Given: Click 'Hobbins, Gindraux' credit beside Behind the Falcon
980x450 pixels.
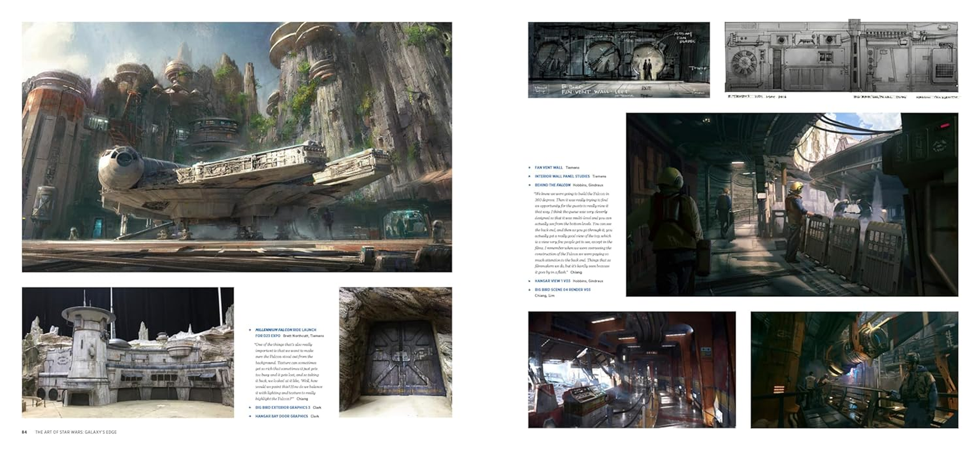Looking at the screenshot, I should pos(588,185).
